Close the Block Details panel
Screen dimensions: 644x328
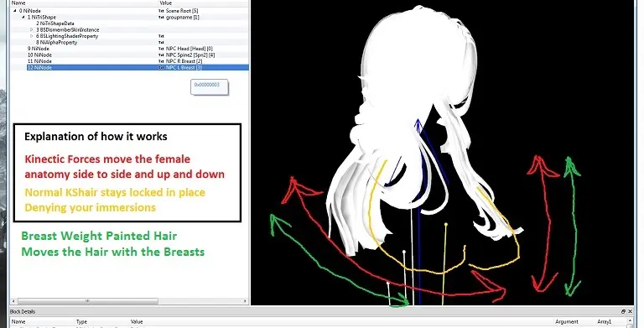(631, 311)
